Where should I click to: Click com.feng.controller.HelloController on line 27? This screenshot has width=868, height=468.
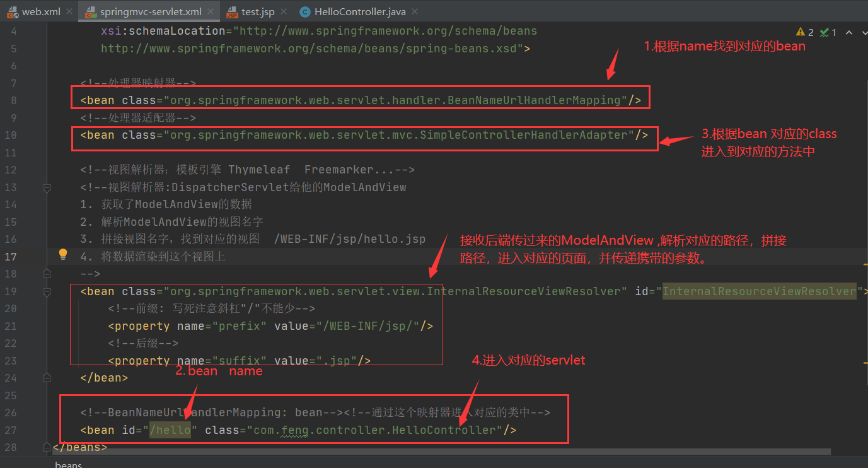tap(374, 430)
